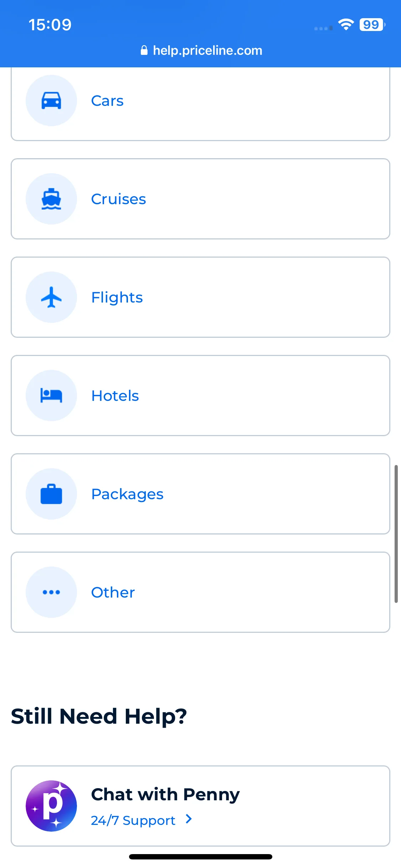Tap the Wi-Fi status icon
This screenshot has height=868, width=401.
(x=346, y=24)
